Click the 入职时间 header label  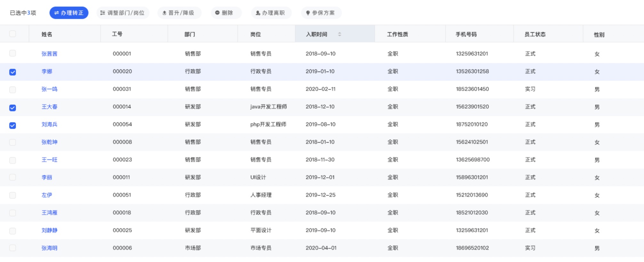[x=317, y=34]
